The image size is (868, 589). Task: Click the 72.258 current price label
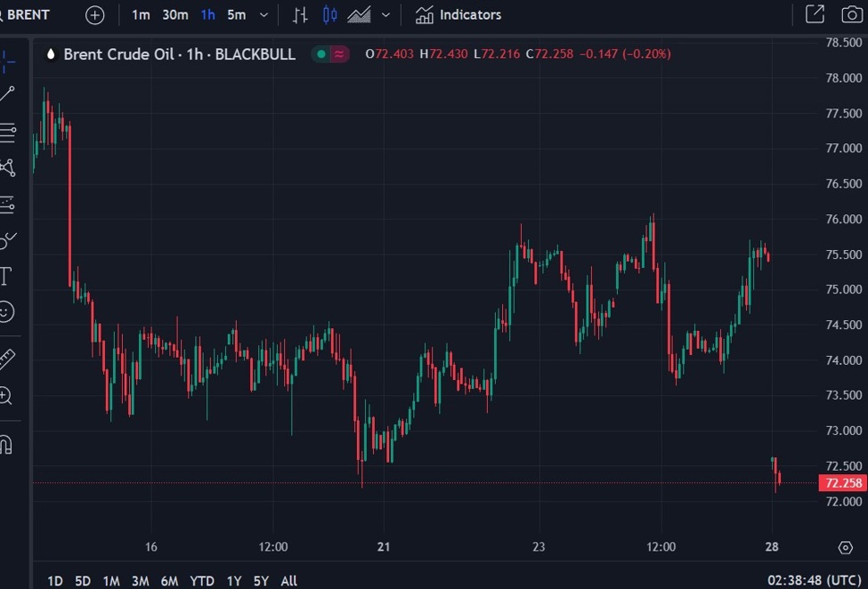(842, 483)
